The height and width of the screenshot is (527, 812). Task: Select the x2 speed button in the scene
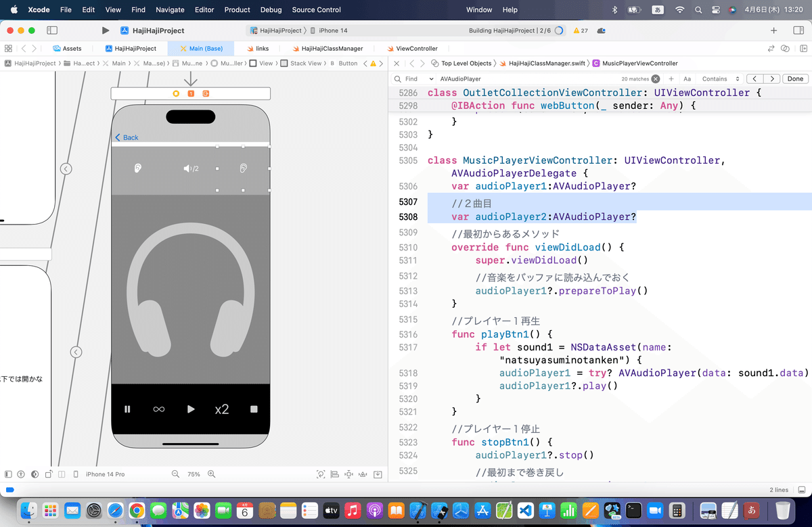pos(222,409)
